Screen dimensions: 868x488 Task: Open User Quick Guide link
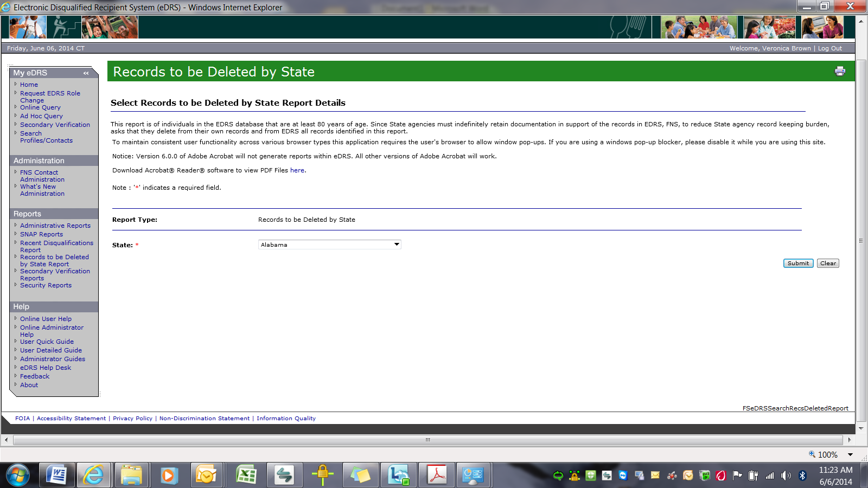[47, 342]
